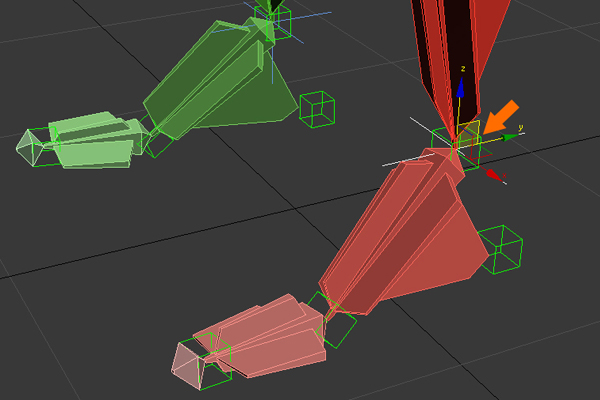Select the large dark green foot bone
Viewport: 600px width, 400px height.
[220, 80]
